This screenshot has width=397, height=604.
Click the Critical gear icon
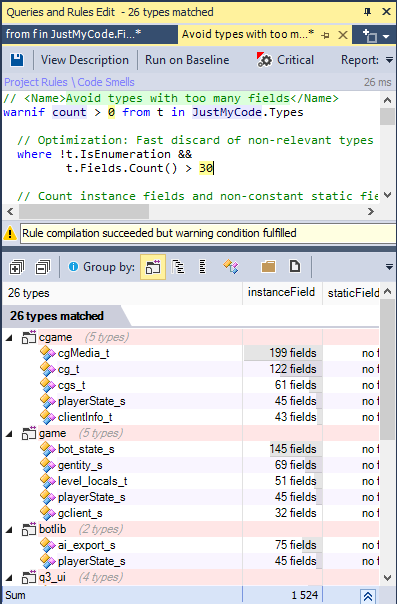pos(264,60)
